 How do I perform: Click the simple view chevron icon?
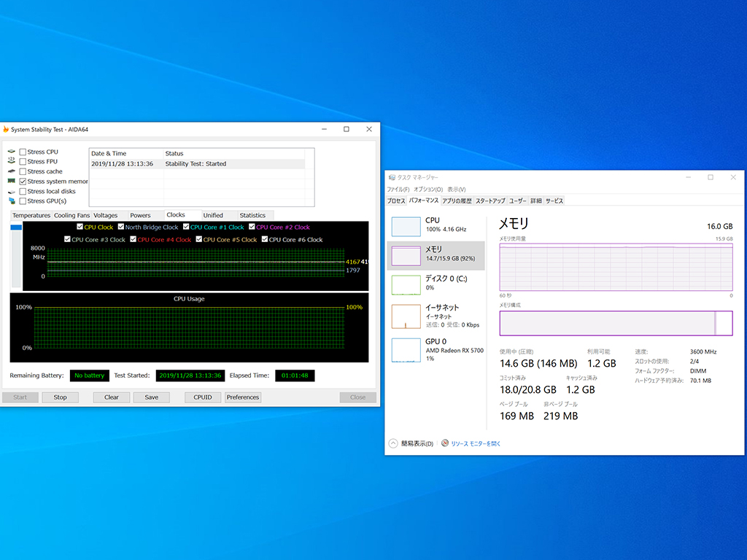tap(393, 443)
